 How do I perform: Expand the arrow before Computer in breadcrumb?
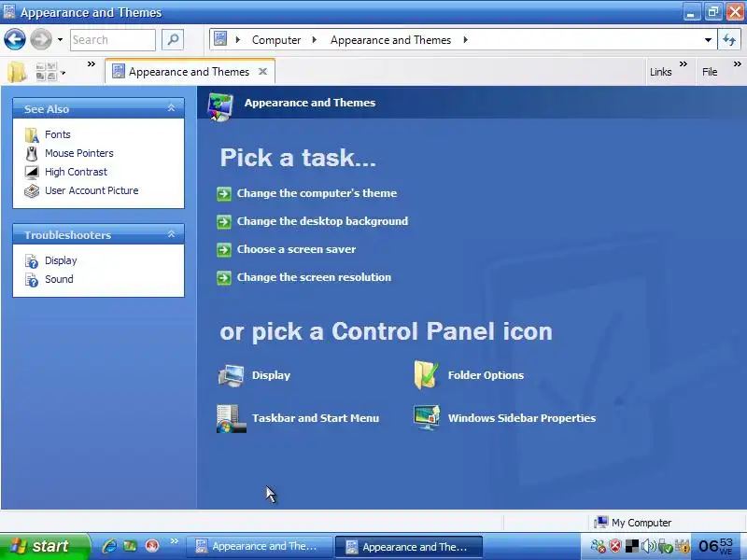(x=238, y=39)
